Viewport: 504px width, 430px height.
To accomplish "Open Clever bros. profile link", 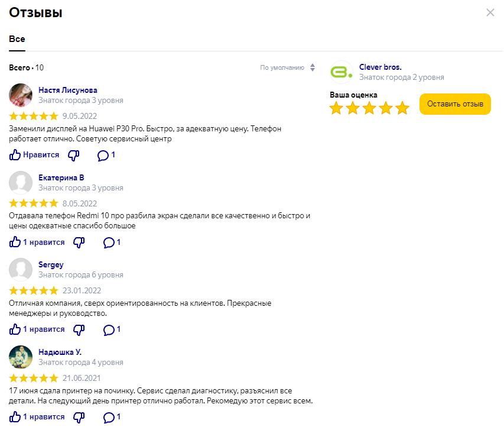I will (380, 67).
